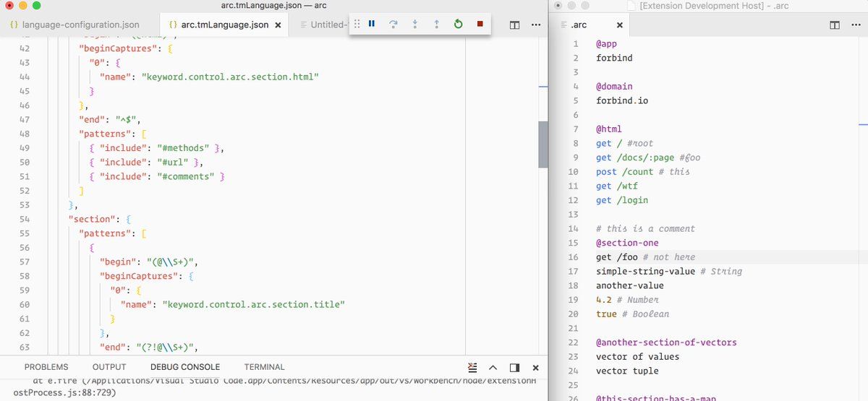Open More Actions menu in arc editor window

click(535, 25)
